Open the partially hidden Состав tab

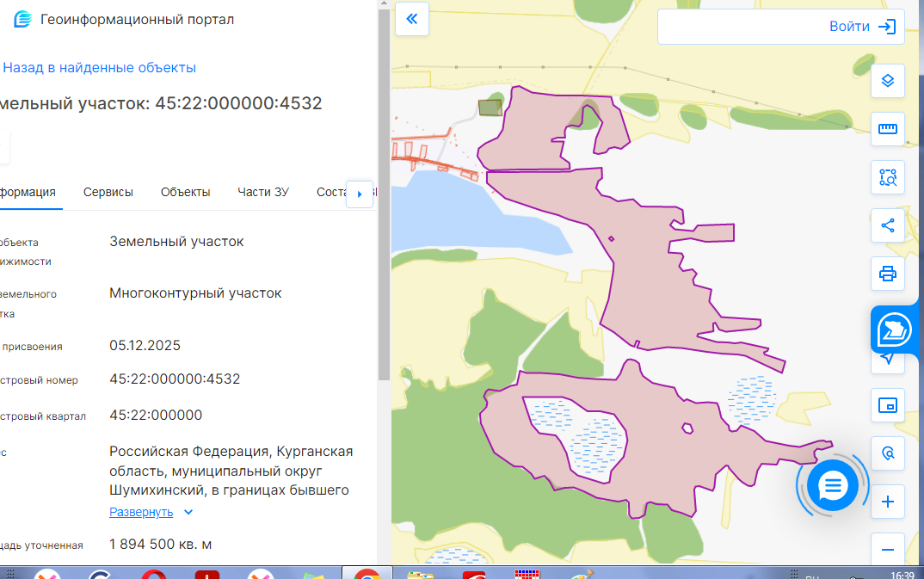point(331,192)
